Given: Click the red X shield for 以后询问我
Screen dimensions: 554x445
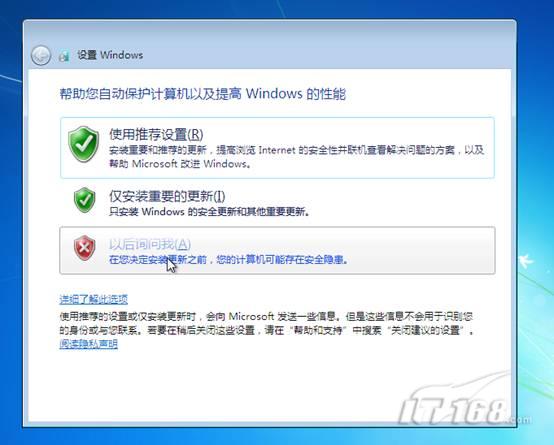Looking at the screenshot, I should tap(84, 248).
